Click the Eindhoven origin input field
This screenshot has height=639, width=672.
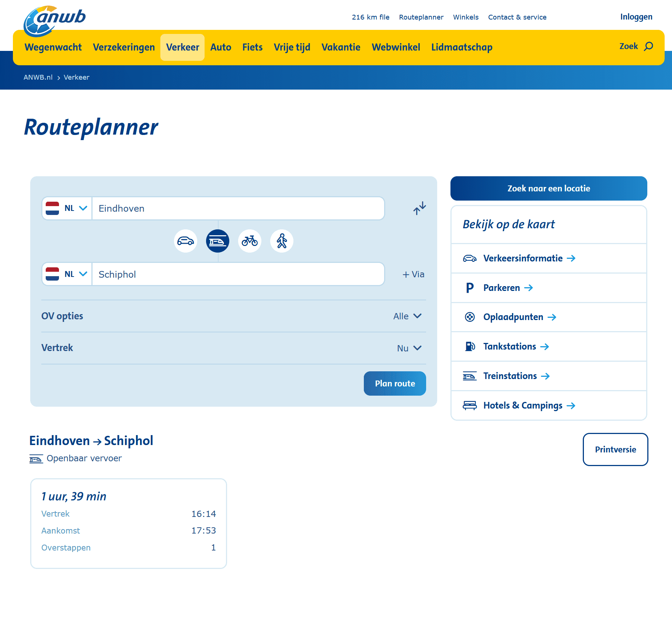coord(238,208)
